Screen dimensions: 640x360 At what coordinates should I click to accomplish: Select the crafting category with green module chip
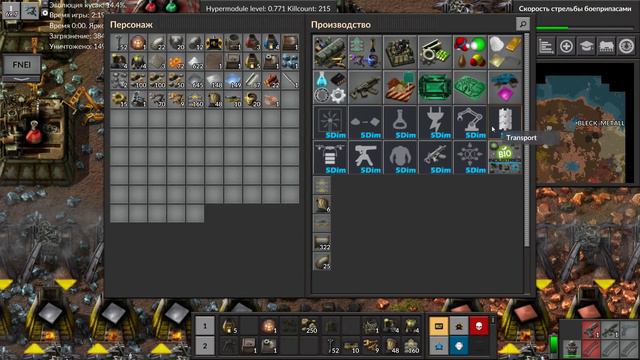435,52
